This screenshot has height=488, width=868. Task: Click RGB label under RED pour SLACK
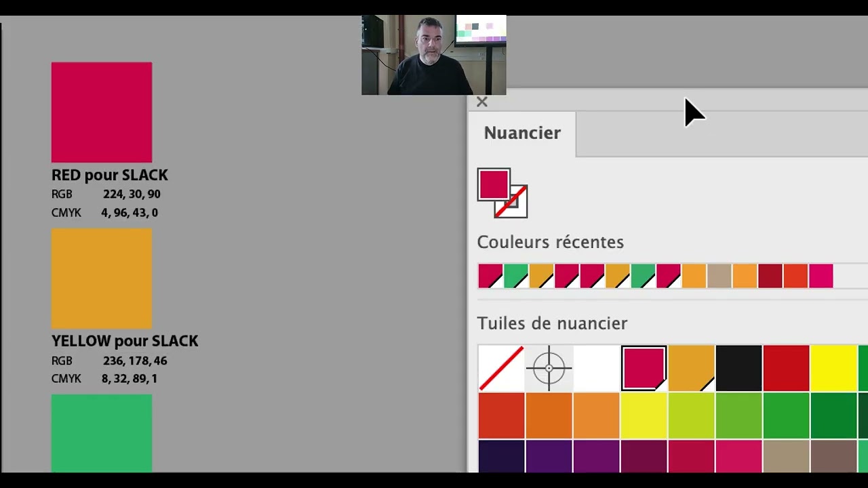[x=62, y=194]
